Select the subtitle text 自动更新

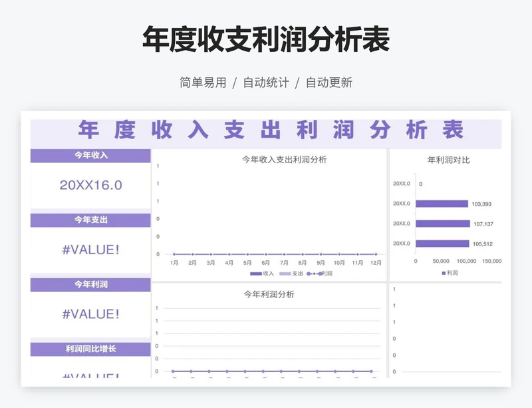329,83
